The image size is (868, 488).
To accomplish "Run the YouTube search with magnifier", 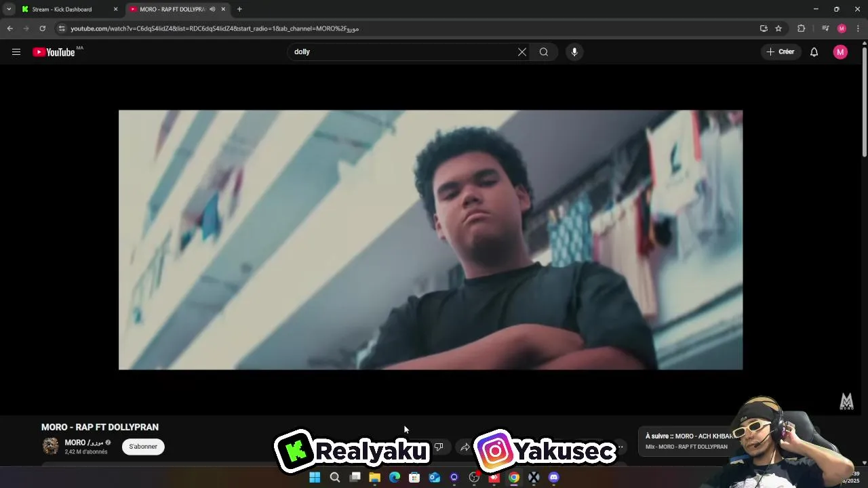I will pos(544,52).
